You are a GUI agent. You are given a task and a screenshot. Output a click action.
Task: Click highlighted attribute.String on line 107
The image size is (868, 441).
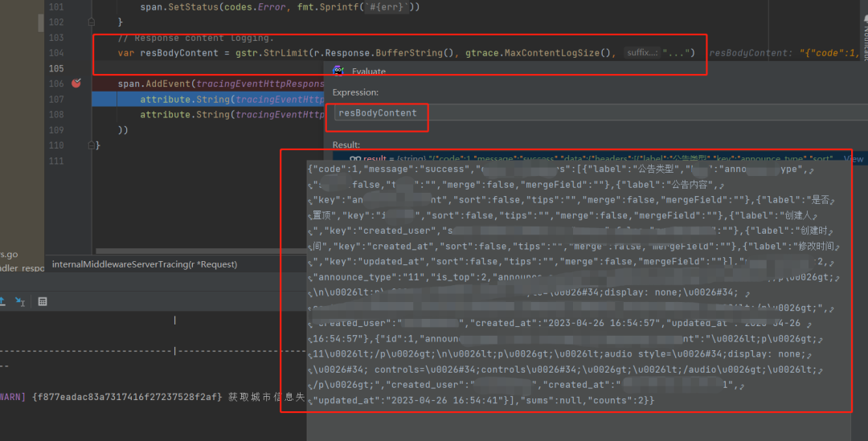[184, 99]
